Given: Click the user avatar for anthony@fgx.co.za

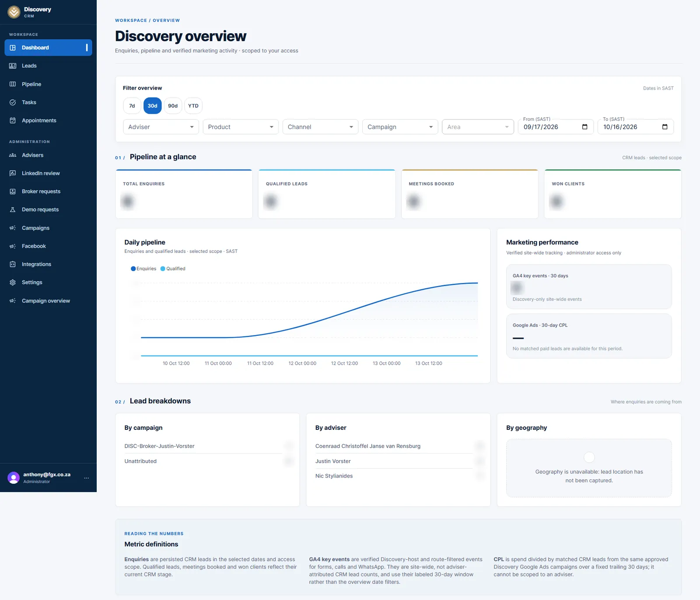Looking at the screenshot, I should pos(14,478).
